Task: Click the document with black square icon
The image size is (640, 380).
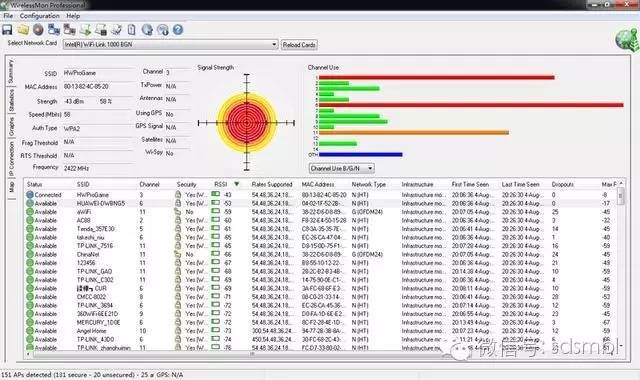Action: pos(101,30)
